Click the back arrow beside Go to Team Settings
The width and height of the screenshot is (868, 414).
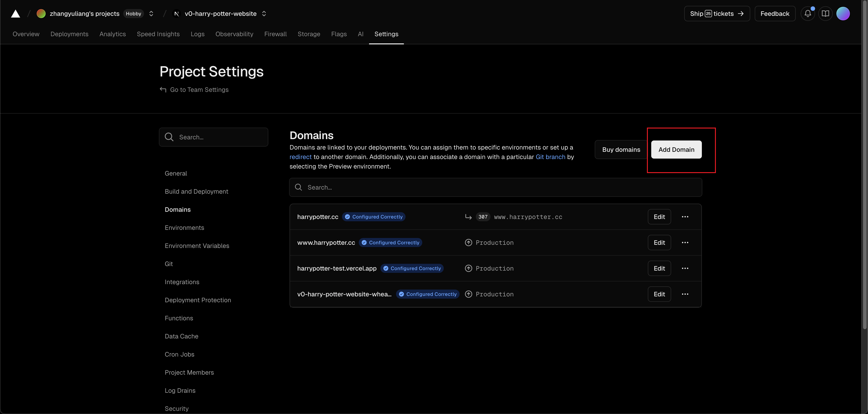163,89
